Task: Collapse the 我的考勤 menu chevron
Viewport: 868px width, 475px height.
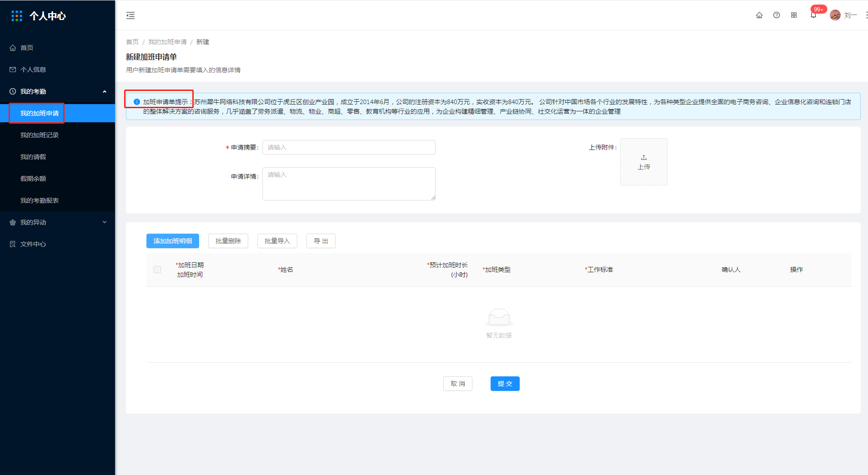Action: click(x=105, y=91)
